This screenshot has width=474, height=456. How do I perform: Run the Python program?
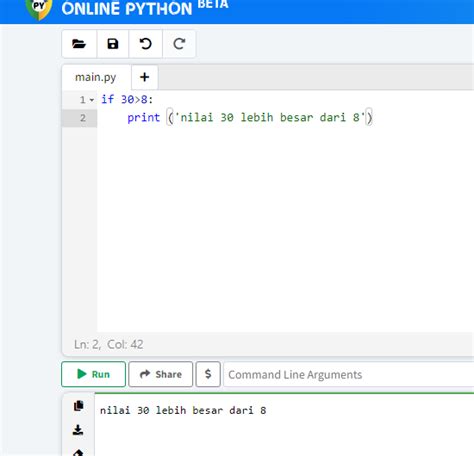click(x=94, y=374)
